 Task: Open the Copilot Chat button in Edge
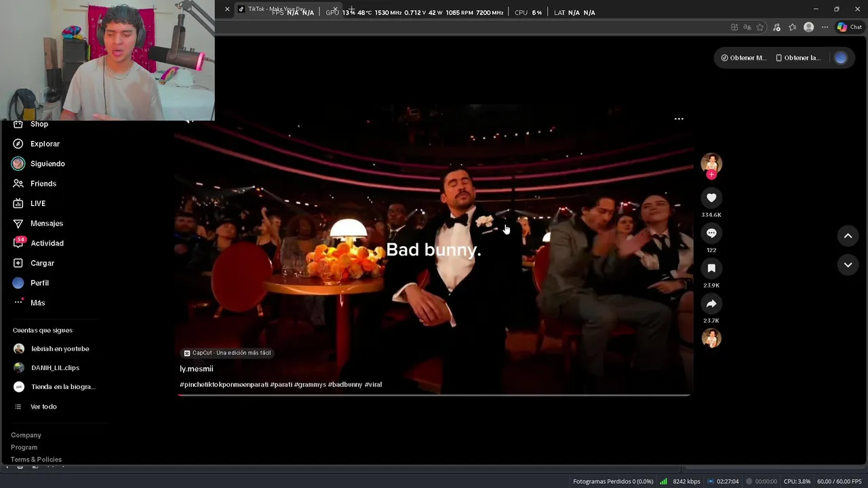tap(849, 27)
